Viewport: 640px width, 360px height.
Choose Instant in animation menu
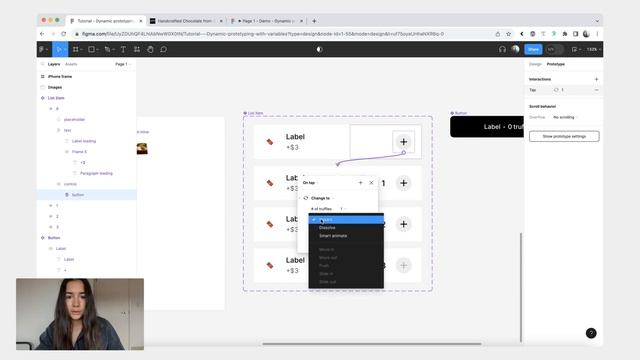346,220
